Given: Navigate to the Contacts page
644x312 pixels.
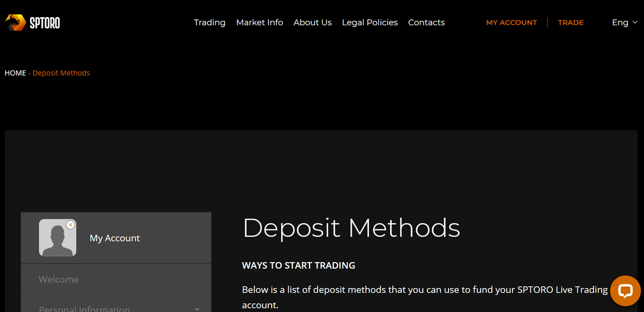Looking at the screenshot, I should pos(426,23).
